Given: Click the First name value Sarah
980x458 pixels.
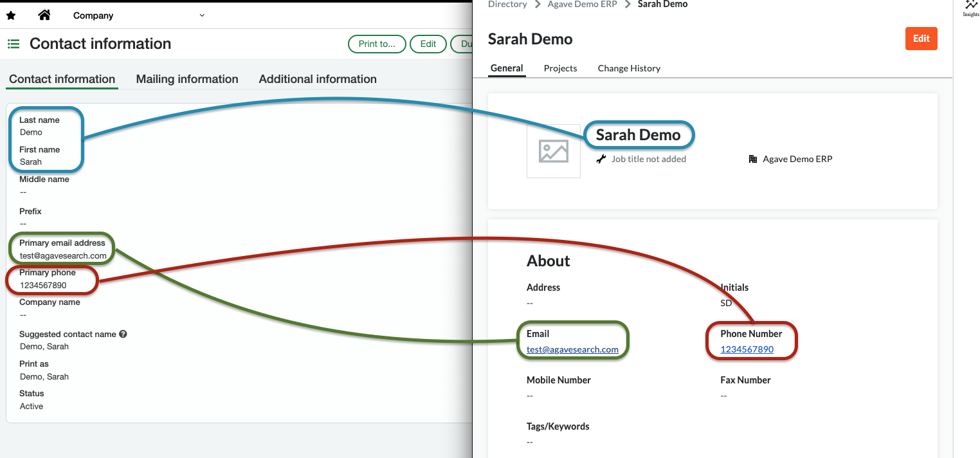Looking at the screenshot, I should click(31, 161).
